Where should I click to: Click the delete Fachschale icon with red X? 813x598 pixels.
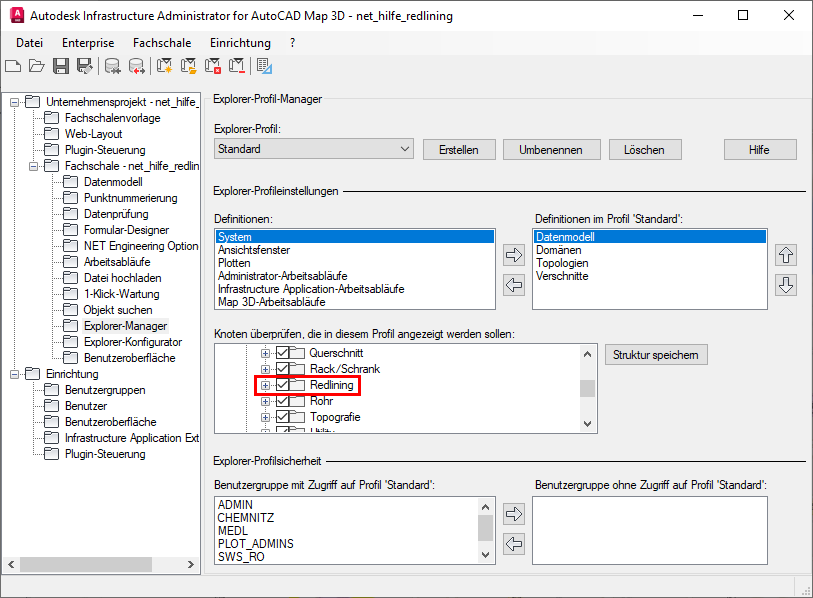tap(212, 66)
